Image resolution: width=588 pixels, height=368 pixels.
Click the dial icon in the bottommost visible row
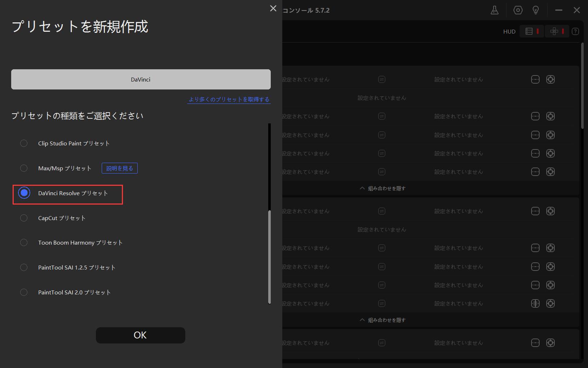[551, 343]
